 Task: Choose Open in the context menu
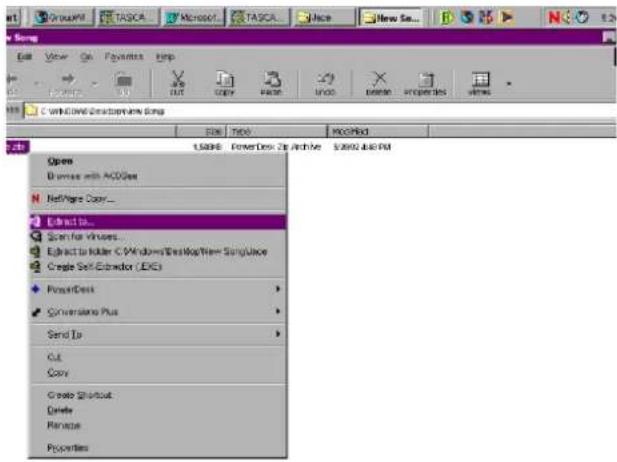[60, 161]
